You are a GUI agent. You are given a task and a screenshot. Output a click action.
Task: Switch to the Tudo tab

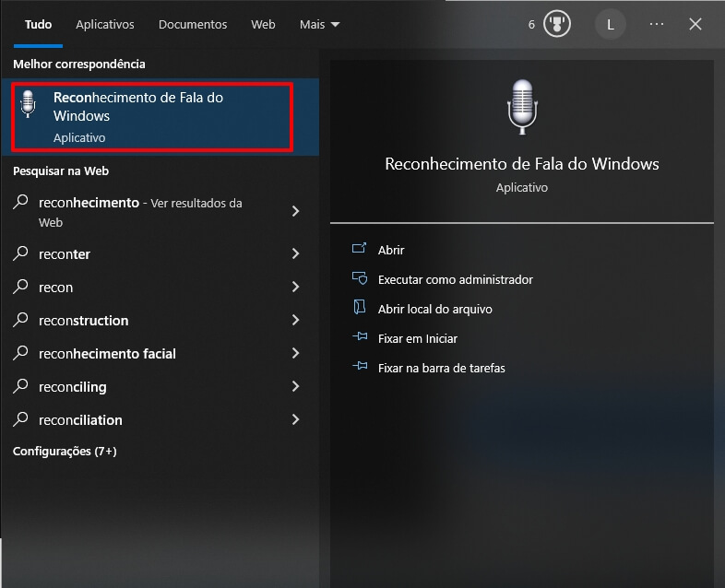click(x=39, y=25)
